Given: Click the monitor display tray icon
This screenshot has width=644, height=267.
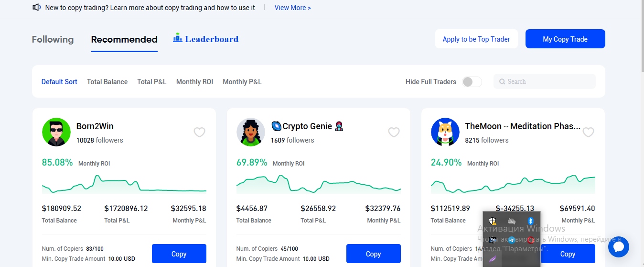Looking at the screenshot, I should 493,240.
